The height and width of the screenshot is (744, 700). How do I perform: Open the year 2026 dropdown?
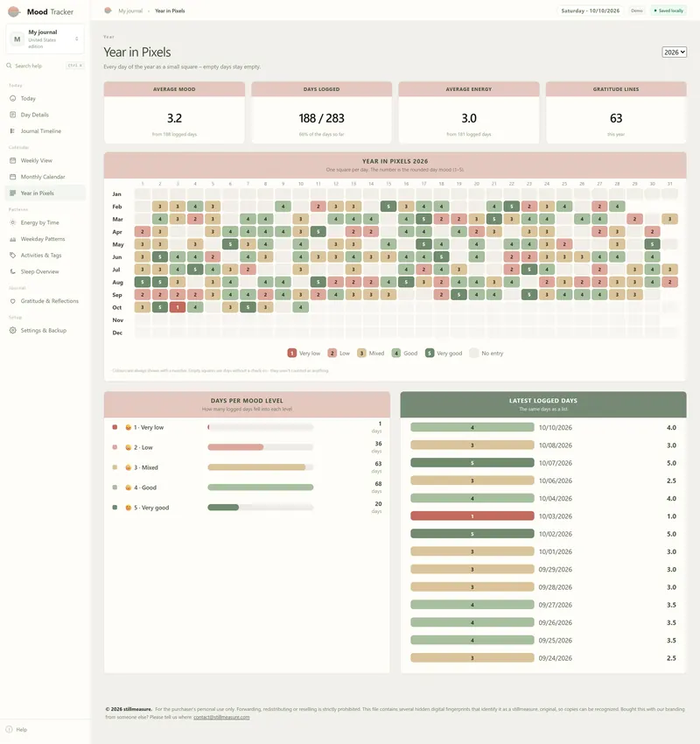(x=674, y=53)
